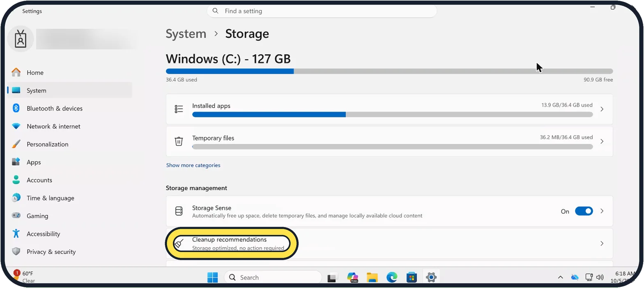Click the volume speaker tray icon
This screenshot has height=288, width=644.
(600, 277)
